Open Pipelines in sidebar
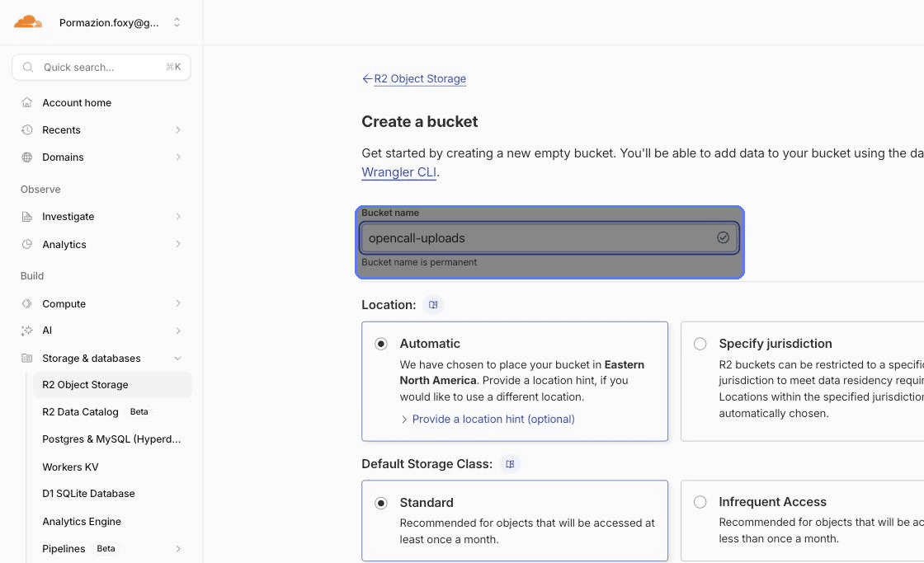 click(64, 548)
